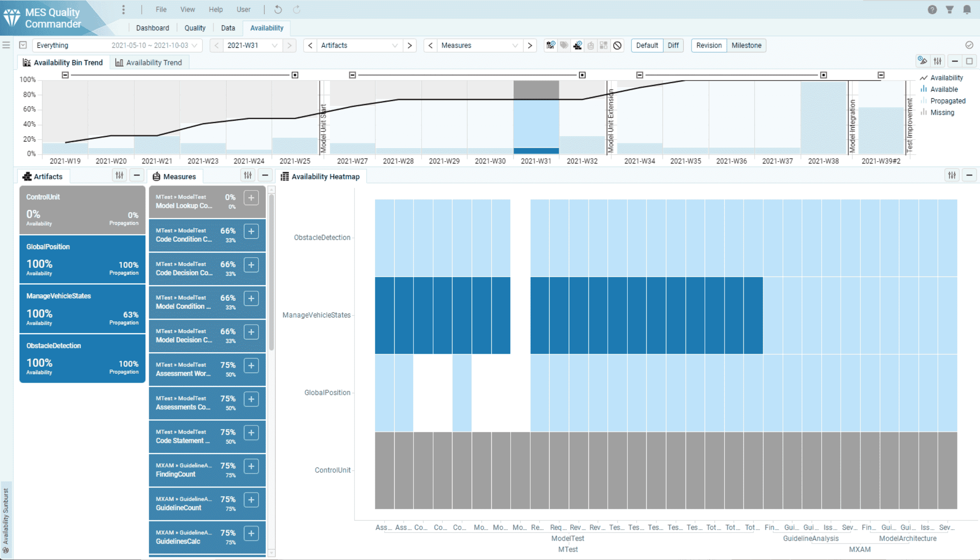
Task: Open the hamburger sidebar menu
Action: click(6, 45)
